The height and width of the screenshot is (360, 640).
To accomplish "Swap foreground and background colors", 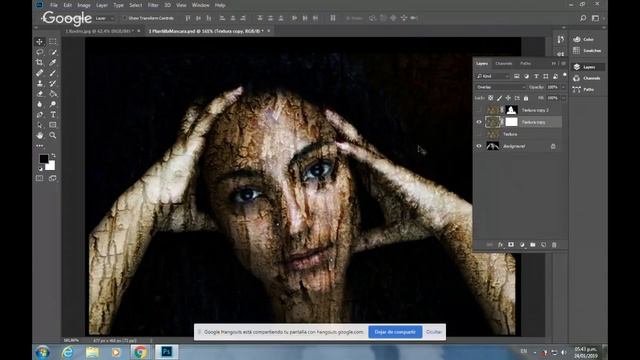I will pos(53,156).
